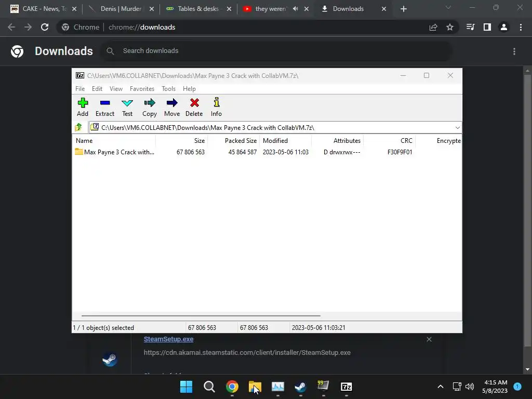Sort by the Size column header
Screen dimensions: 532x399
coord(181,140)
